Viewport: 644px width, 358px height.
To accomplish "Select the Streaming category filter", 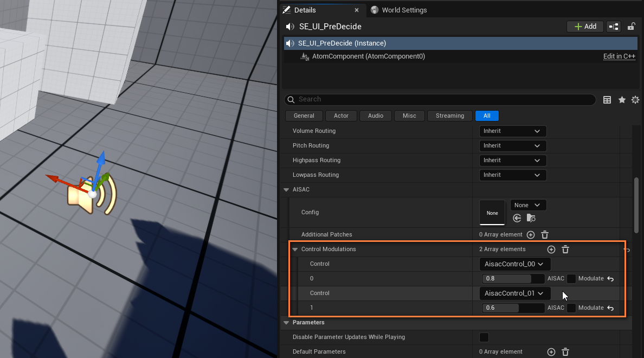I will [450, 116].
